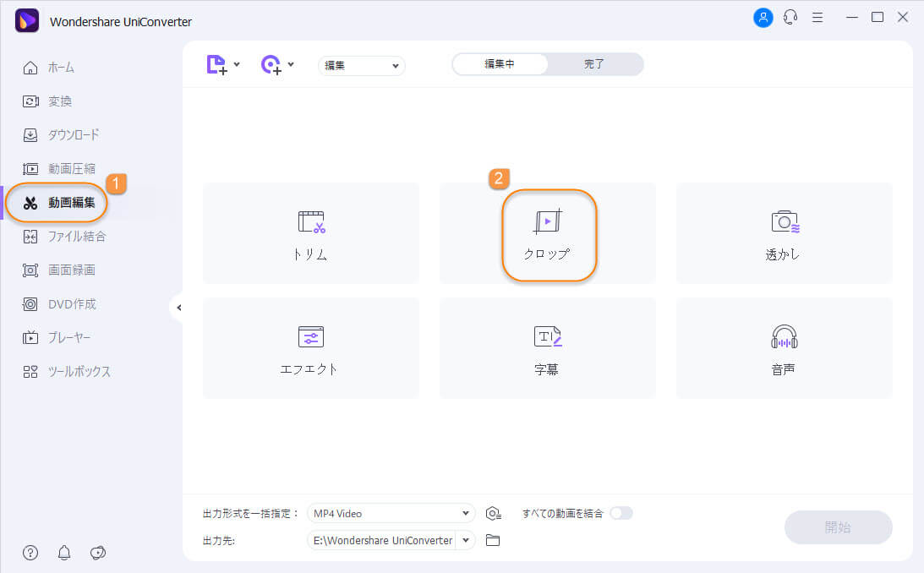
Task: Open the MP4 Video output format dropdown
Action: (391, 514)
